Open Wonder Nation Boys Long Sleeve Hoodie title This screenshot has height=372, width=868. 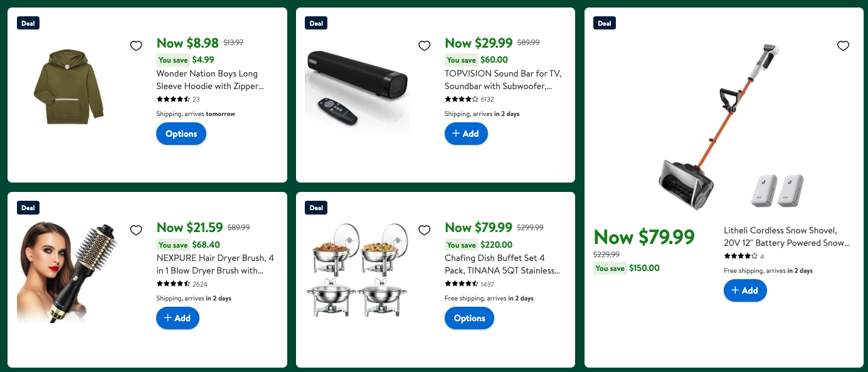[210, 80]
